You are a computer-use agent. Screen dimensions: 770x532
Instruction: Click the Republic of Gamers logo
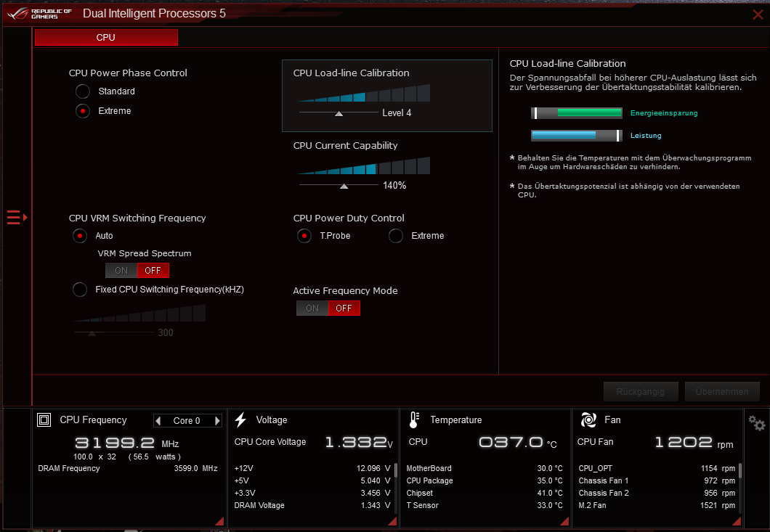click(40, 13)
